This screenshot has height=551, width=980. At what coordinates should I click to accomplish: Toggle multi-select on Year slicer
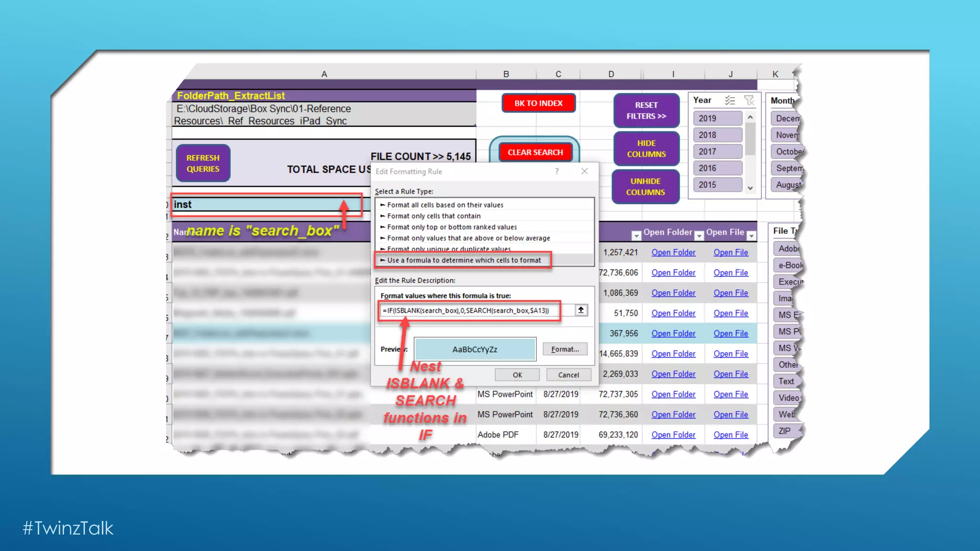[x=730, y=100]
